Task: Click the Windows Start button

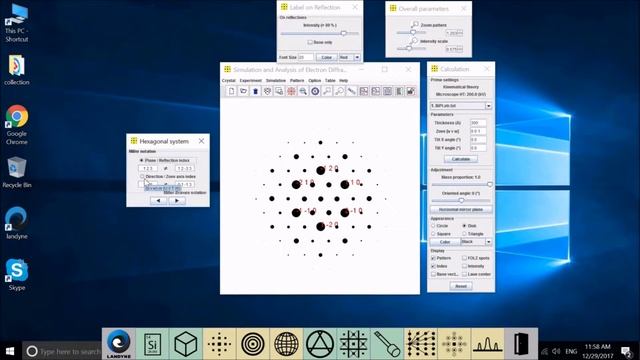Action: tap(10, 351)
